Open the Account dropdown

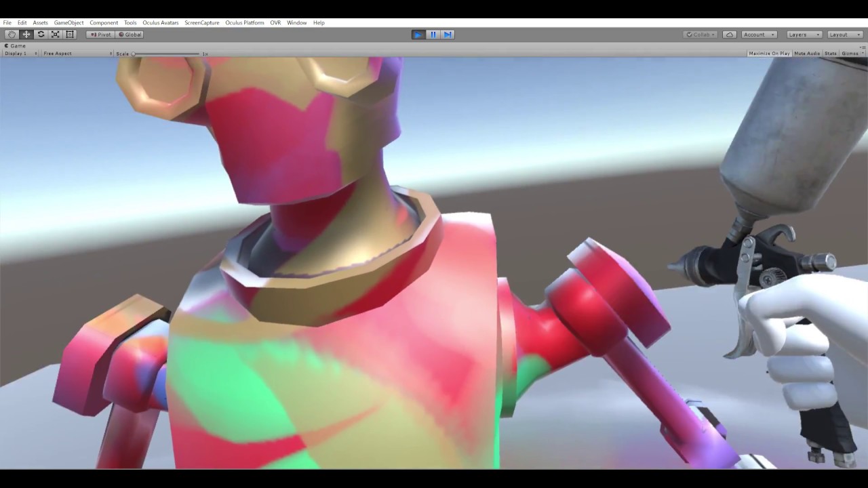click(759, 35)
